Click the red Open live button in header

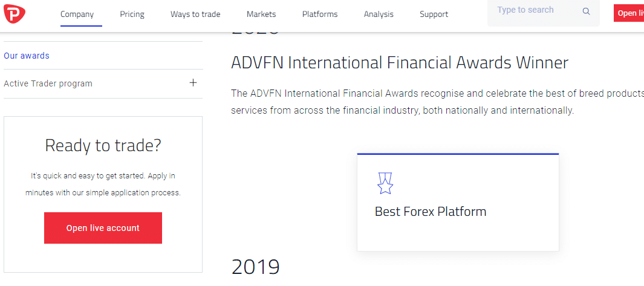tap(629, 13)
